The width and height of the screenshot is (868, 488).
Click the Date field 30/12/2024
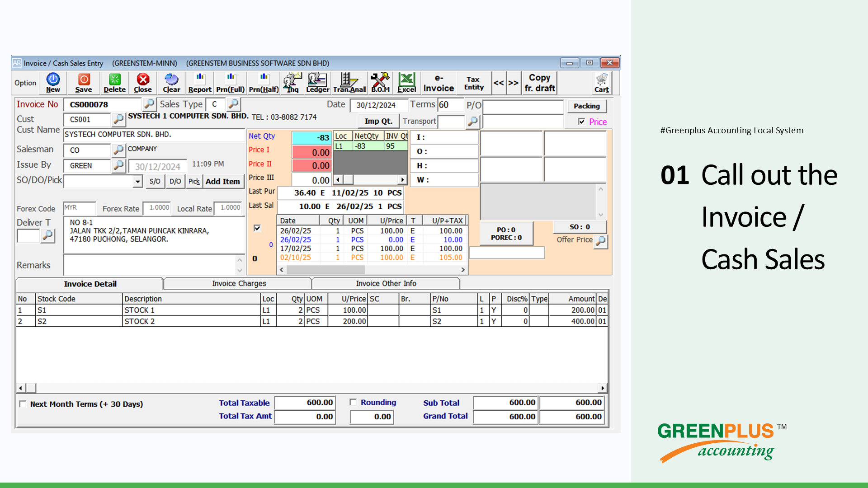[x=378, y=105]
